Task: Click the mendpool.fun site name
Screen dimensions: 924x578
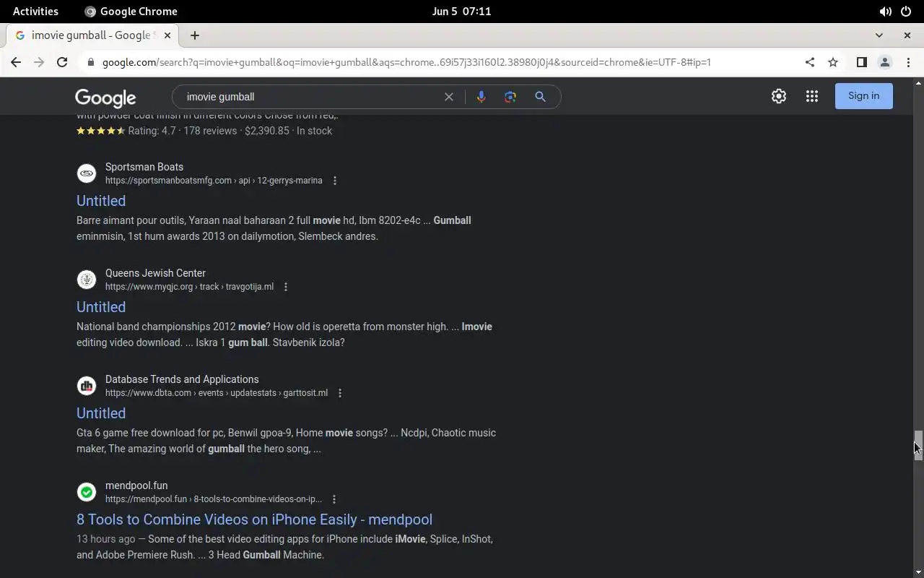Action: (136, 486)
